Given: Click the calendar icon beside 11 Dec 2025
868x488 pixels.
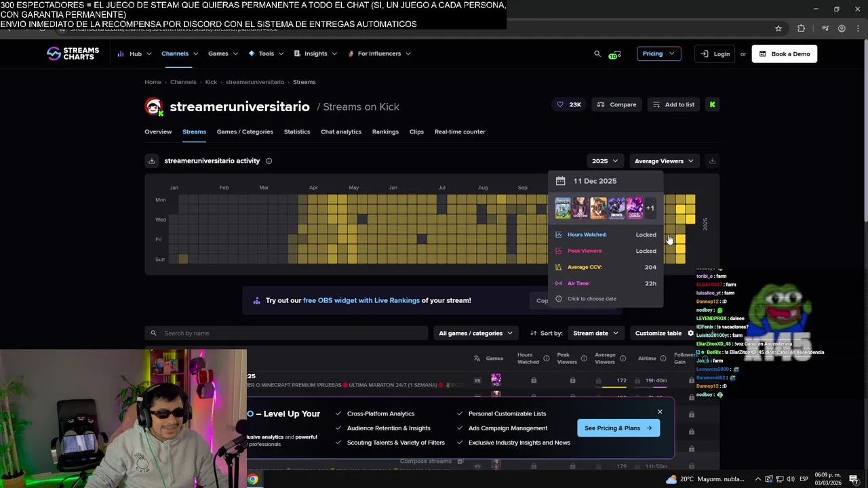Looking at the screenshot, I should click(x=560, y=181).
